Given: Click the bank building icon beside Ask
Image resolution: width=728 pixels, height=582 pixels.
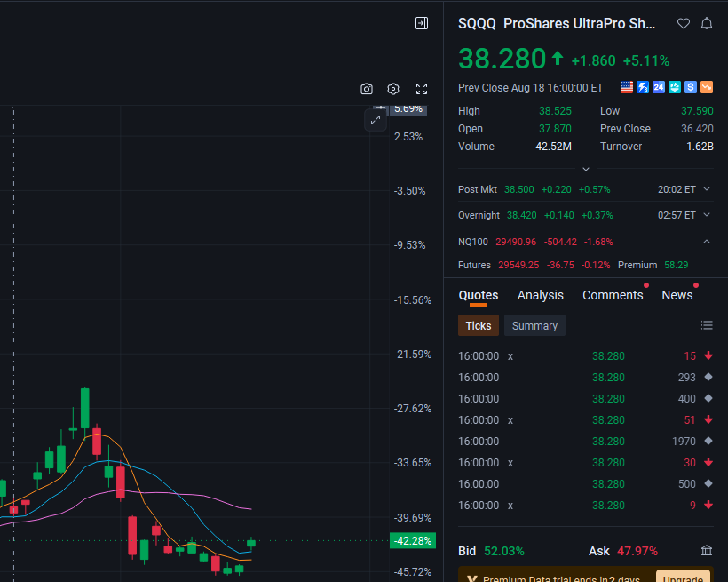Looking at the screenshot, I should 707,551.
